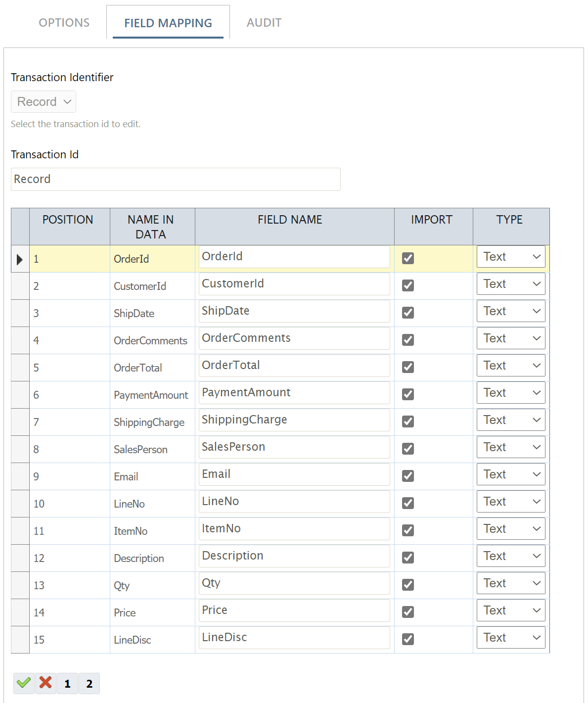Toggle Import on the Price row
588x703 pixels.
click(407, 612)
